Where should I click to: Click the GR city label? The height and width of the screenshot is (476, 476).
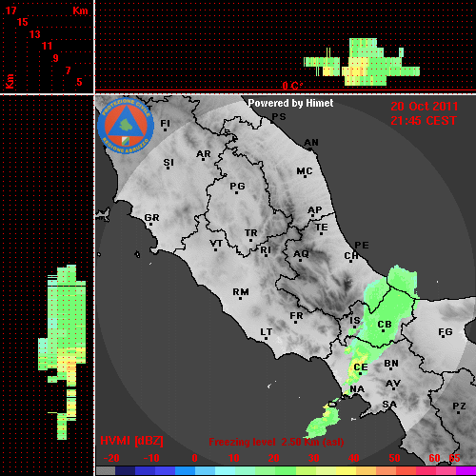click(x=151, y=218)
